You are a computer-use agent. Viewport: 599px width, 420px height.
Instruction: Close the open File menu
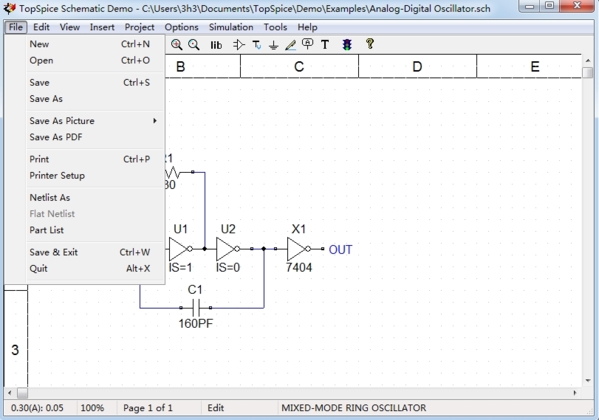16,27
